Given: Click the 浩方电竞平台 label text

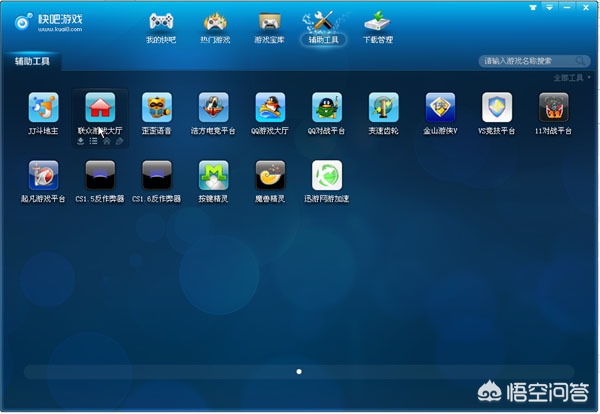Looking at the screenshot, I should coord(214,131).
